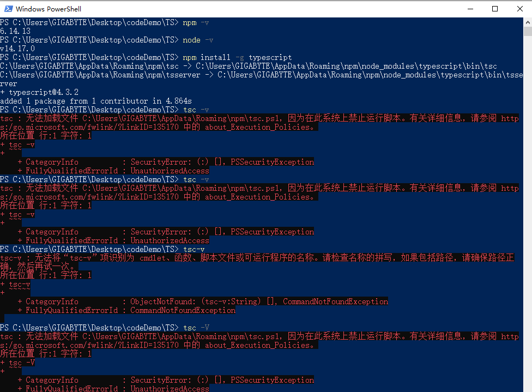This screenshot has width=532, height=392.
Task: Click the '+ typescript@4.3.2' output line
Action: 39,92
